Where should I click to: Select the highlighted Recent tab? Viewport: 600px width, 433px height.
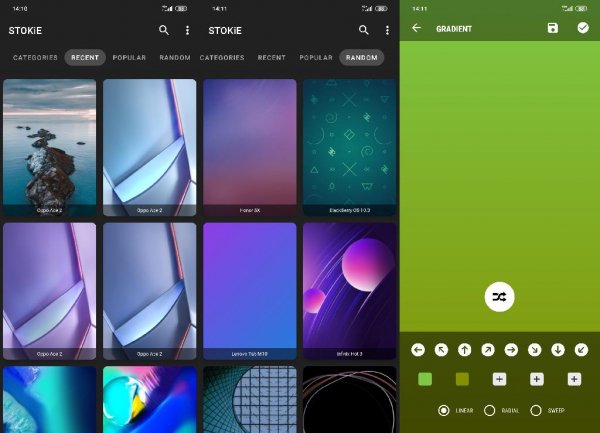(85, 57)
